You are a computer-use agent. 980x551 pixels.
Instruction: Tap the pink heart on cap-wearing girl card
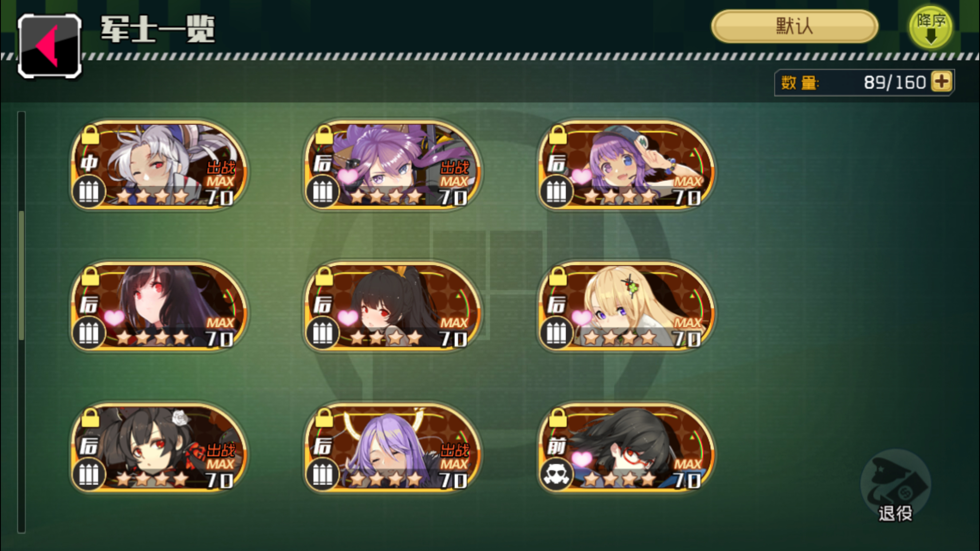click(x=581, y=176)
